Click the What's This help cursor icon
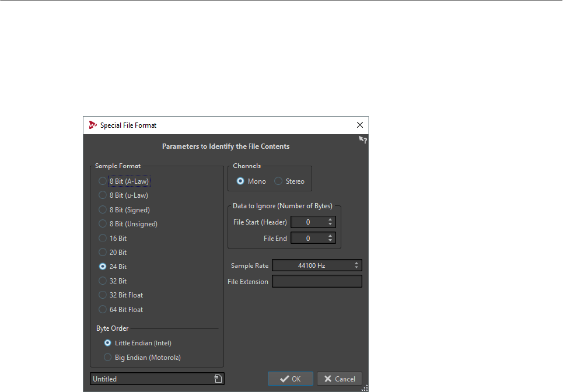563x392 pixels. pos(363,139)
